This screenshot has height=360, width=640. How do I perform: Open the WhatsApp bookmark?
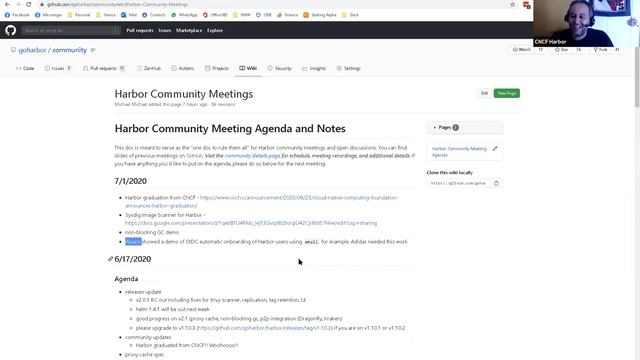(184, 15)
